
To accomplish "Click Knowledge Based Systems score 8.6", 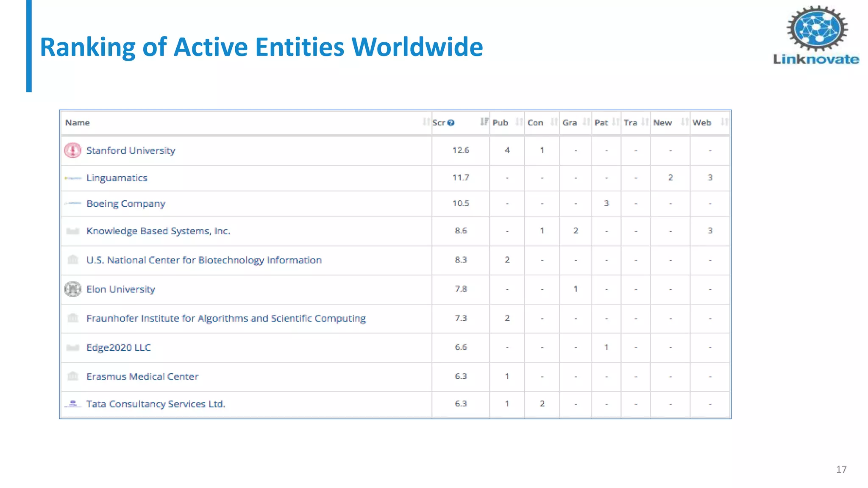I will [x=461, y=230].
